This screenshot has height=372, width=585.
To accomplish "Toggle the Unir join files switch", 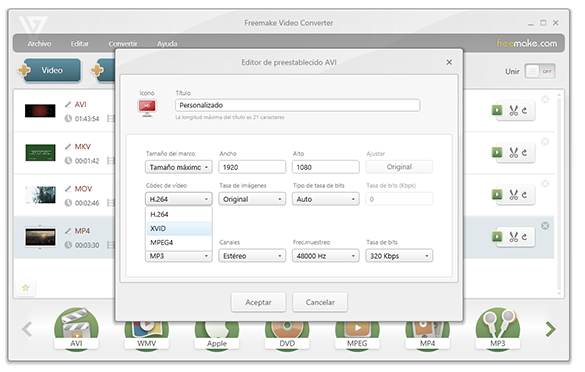I will (x=540, y=71).
